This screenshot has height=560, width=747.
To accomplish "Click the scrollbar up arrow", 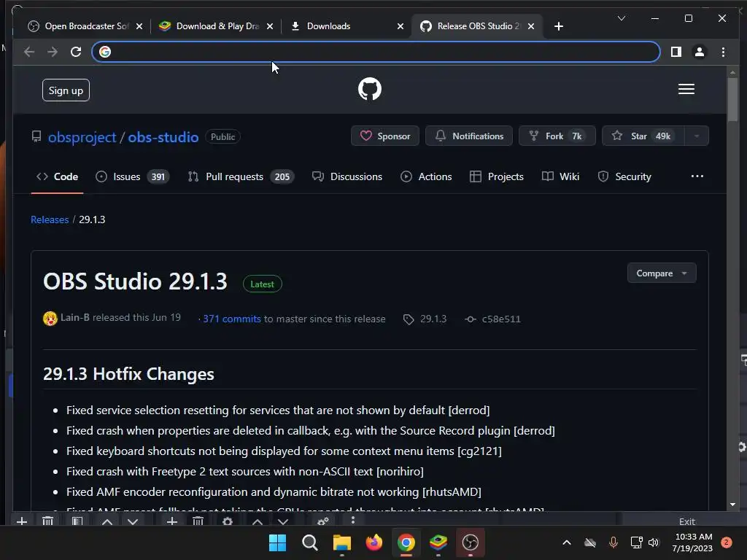I will (732, 72).
